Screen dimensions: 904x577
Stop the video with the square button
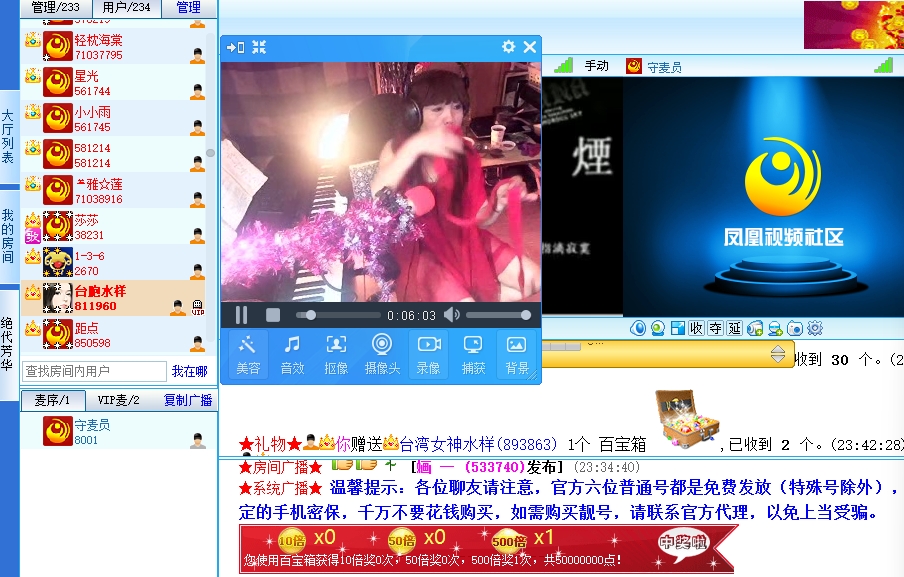point(273,315)
